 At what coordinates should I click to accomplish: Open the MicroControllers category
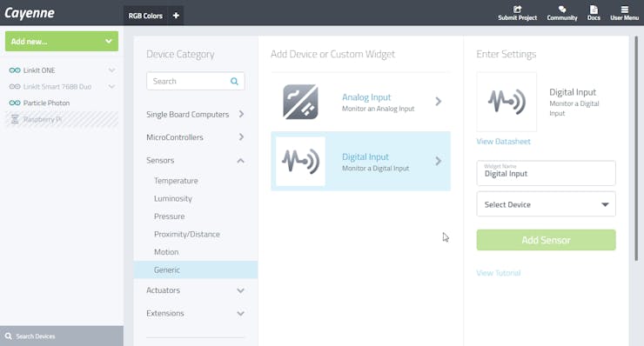tap(175, 137)
